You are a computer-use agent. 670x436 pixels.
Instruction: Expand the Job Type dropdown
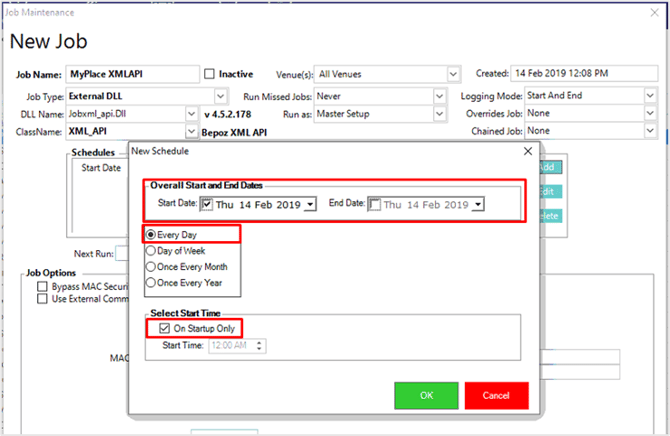pyautogui.click(x=193, y=96)
